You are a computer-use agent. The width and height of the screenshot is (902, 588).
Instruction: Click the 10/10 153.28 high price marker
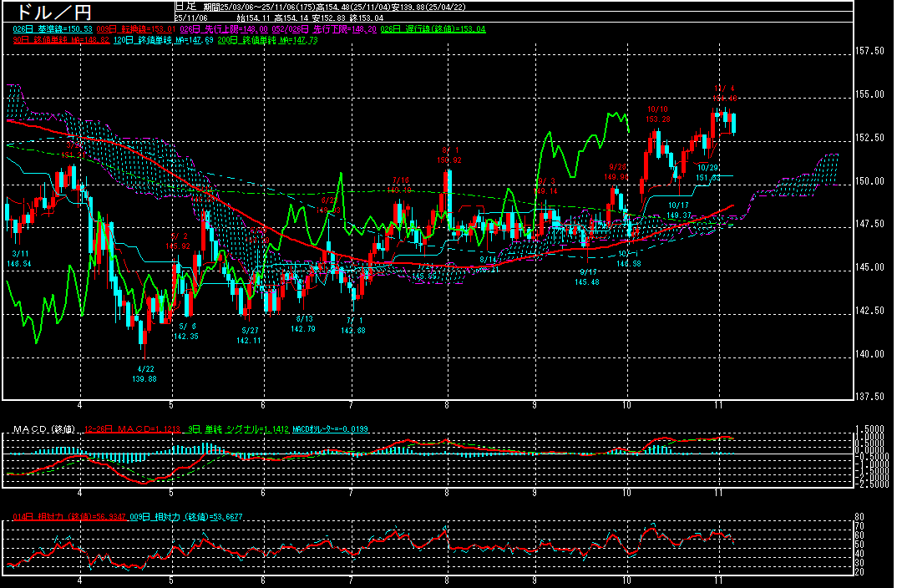point(657,114)
